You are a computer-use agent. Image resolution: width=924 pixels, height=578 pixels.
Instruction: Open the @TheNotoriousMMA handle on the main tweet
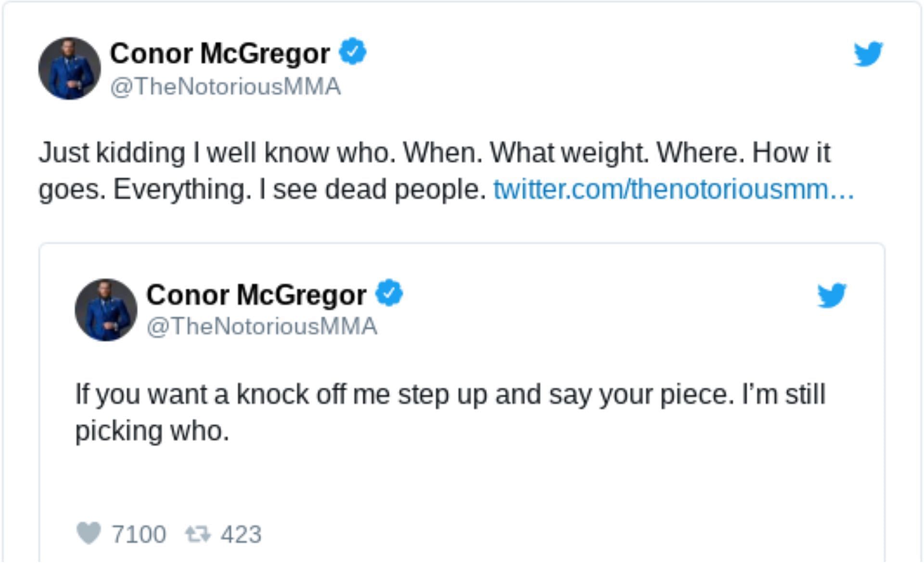[x=225, y=87]
